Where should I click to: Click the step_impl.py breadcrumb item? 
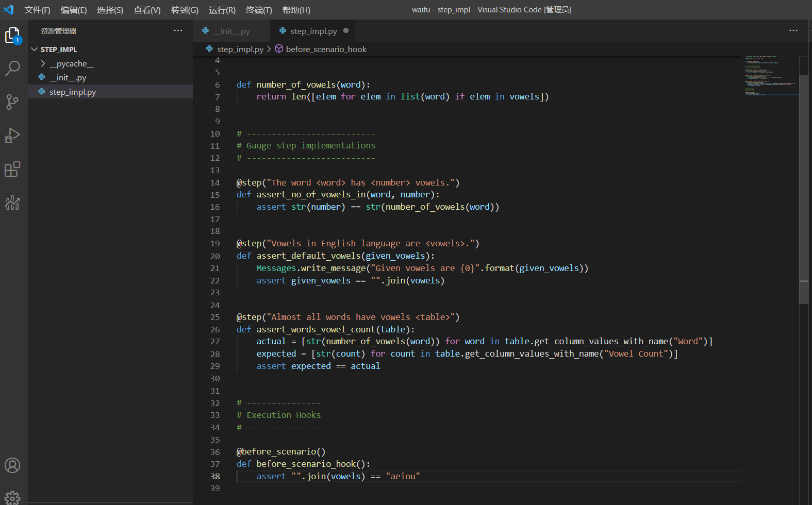(x=240, y=49)
